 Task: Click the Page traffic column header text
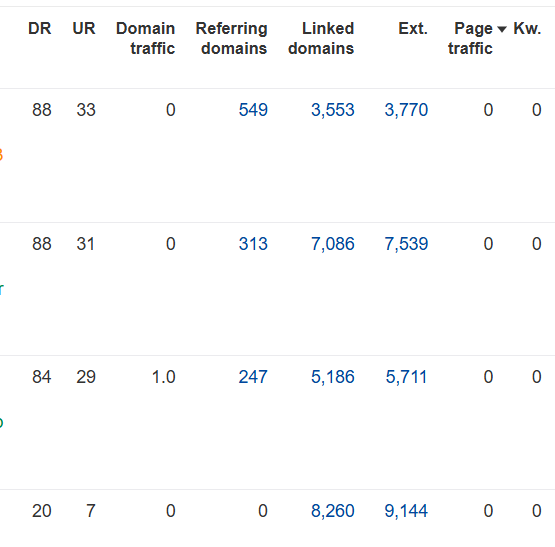pyautogui.click(x=470, y=38)
